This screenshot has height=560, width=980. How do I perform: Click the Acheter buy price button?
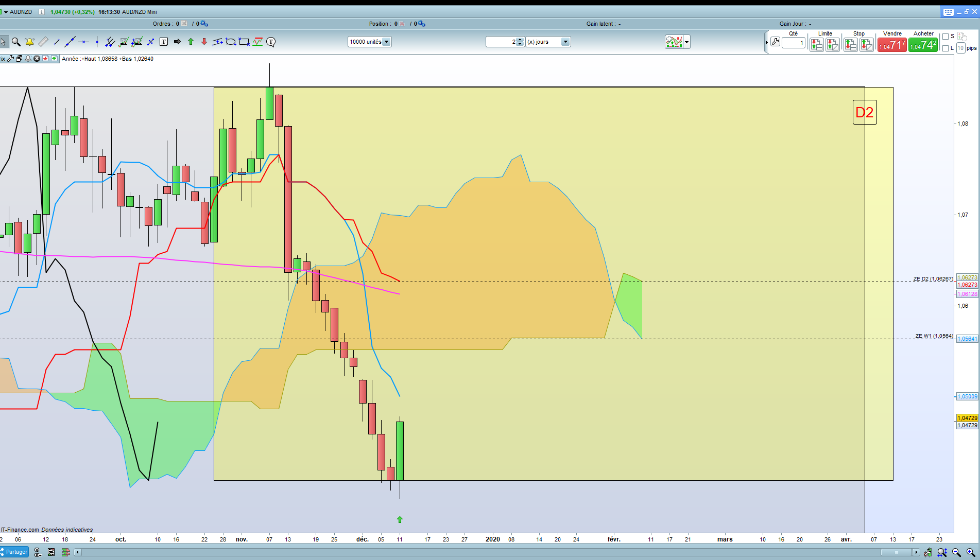coord(923,45)
